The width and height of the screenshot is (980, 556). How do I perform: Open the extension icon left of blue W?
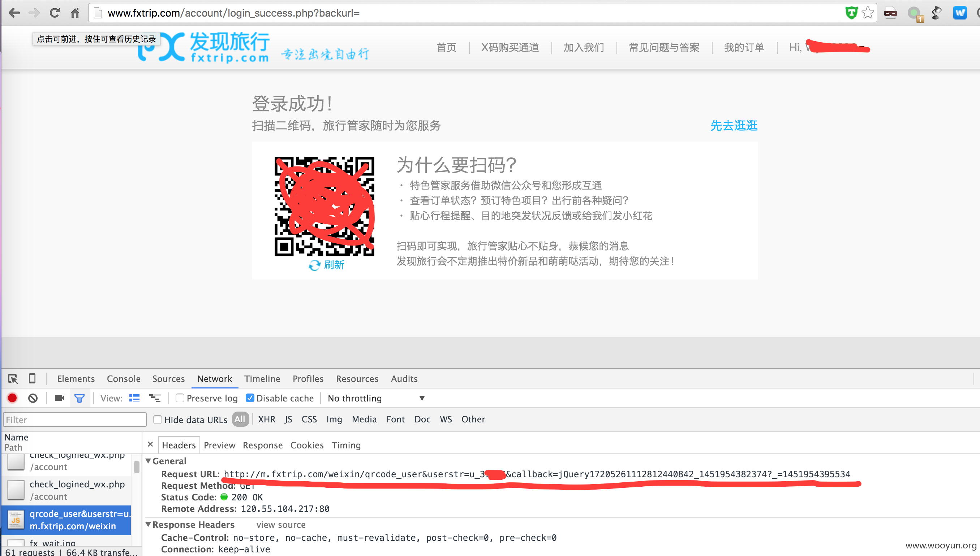(x=936, y=13)
